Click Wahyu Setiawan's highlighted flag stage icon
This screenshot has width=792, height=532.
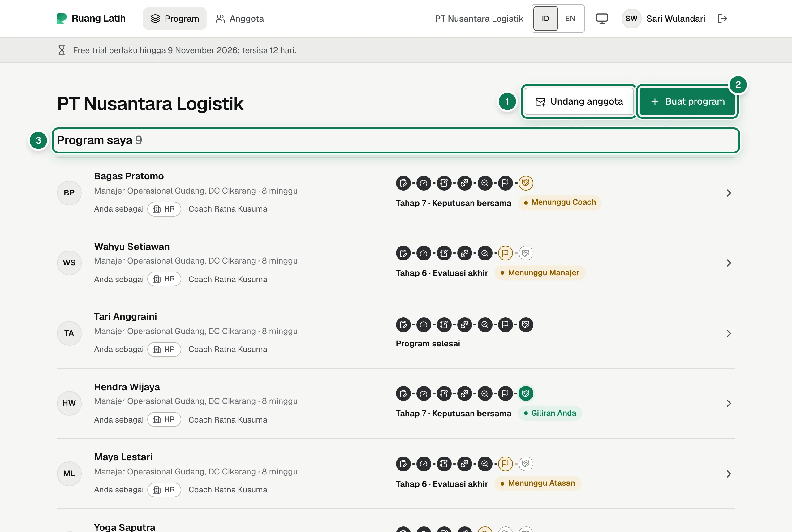click(505, 253)
